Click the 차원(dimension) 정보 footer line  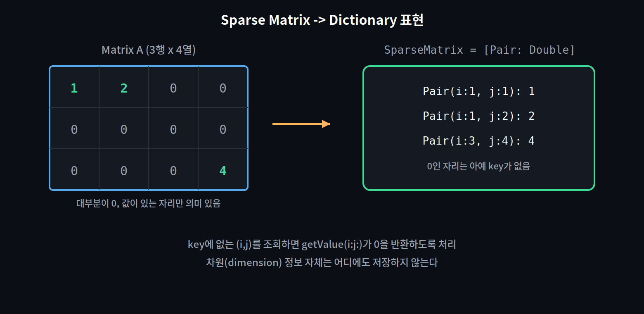pos(322,262)
